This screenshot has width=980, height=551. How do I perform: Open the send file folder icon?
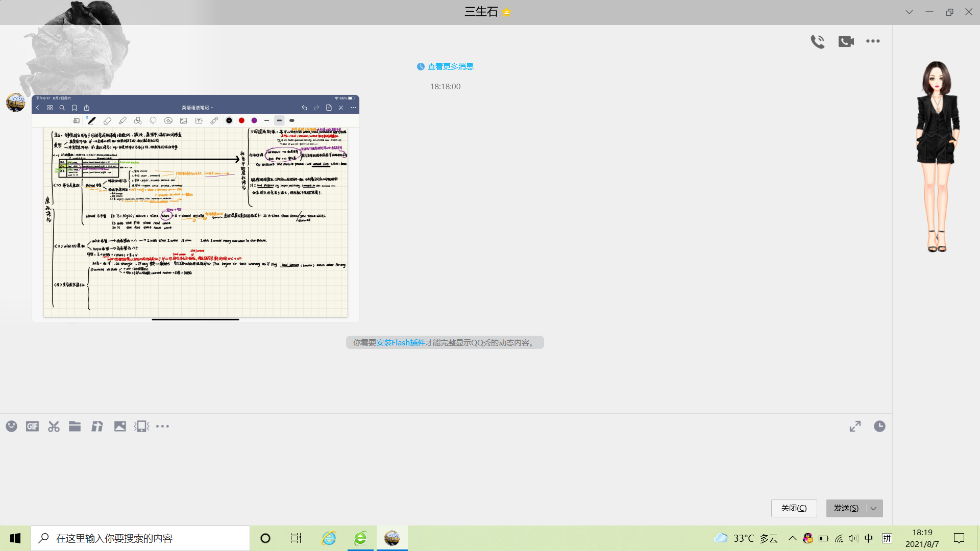coord(75,426)
